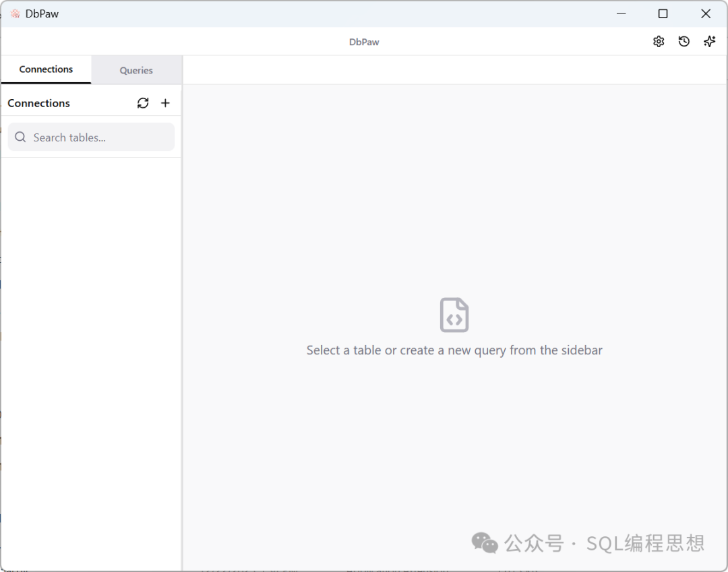Close the DbPaw window

point(706,13)
